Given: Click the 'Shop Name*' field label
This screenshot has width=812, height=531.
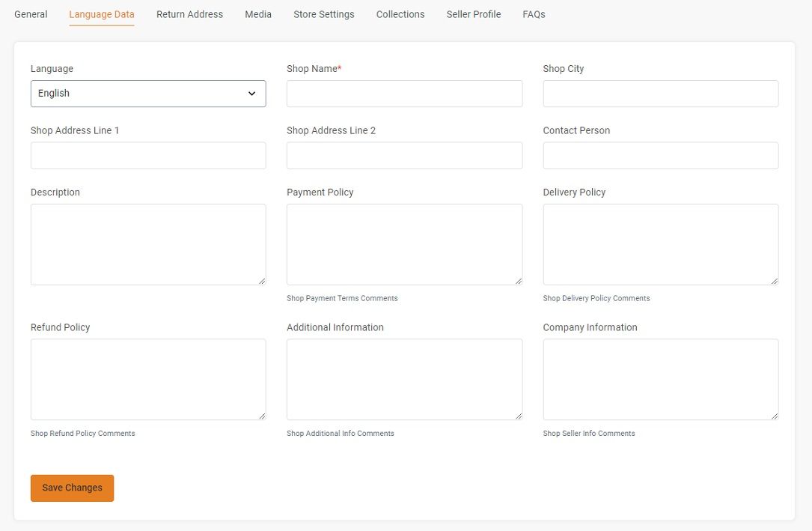Looking at the screenshot, I should [314, 69].
